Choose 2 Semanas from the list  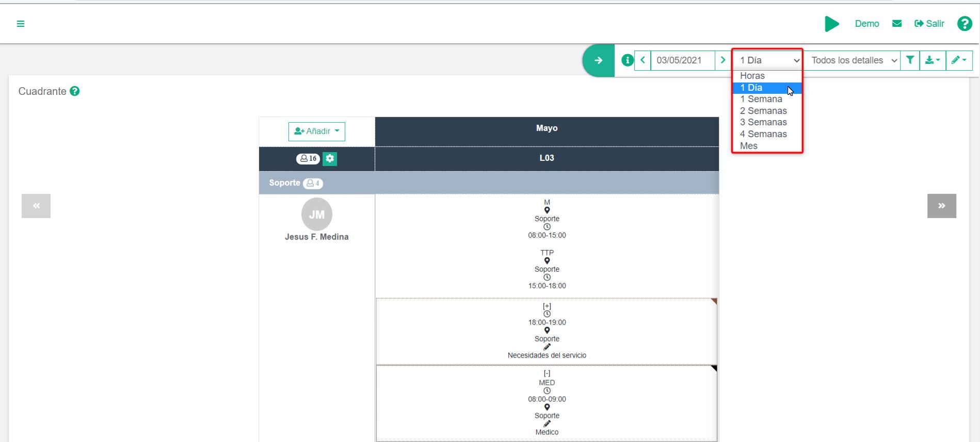(763, 111)
